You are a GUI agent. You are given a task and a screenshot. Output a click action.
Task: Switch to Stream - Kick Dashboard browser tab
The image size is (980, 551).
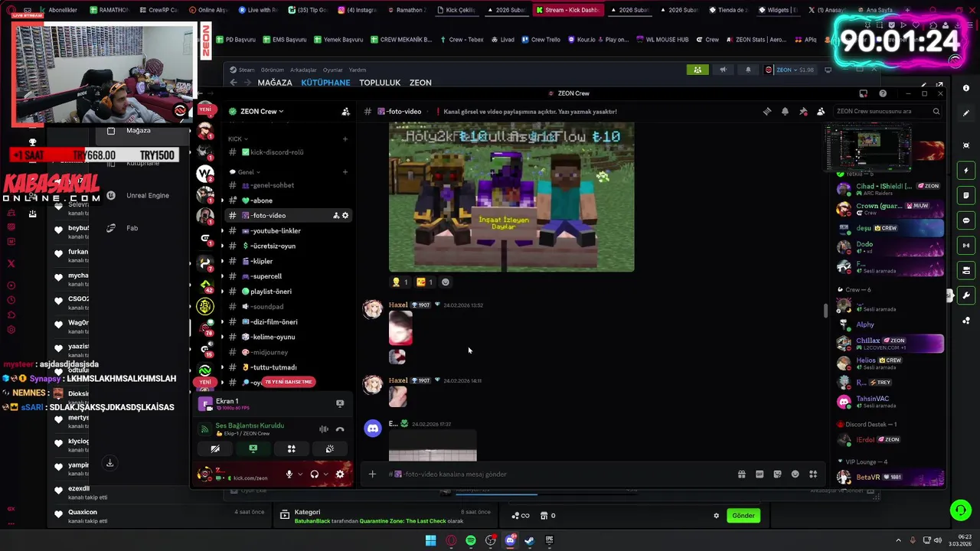pos(567,10)
